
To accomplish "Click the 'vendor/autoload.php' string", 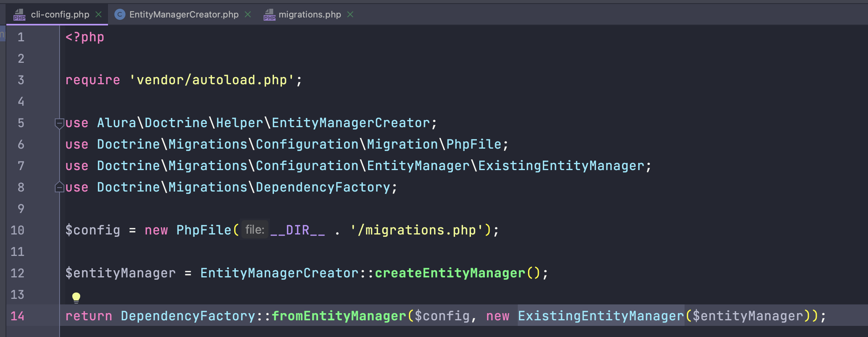I will point(212,80).
